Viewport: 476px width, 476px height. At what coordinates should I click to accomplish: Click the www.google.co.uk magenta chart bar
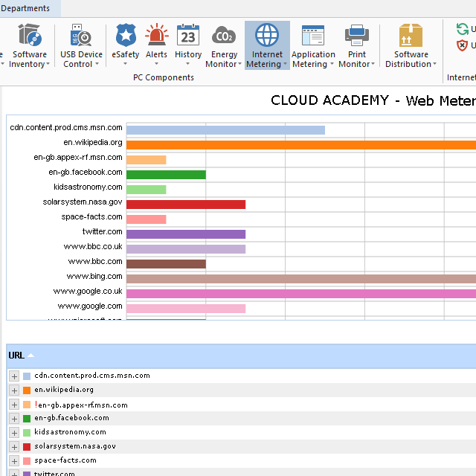(x=301, y=294)
